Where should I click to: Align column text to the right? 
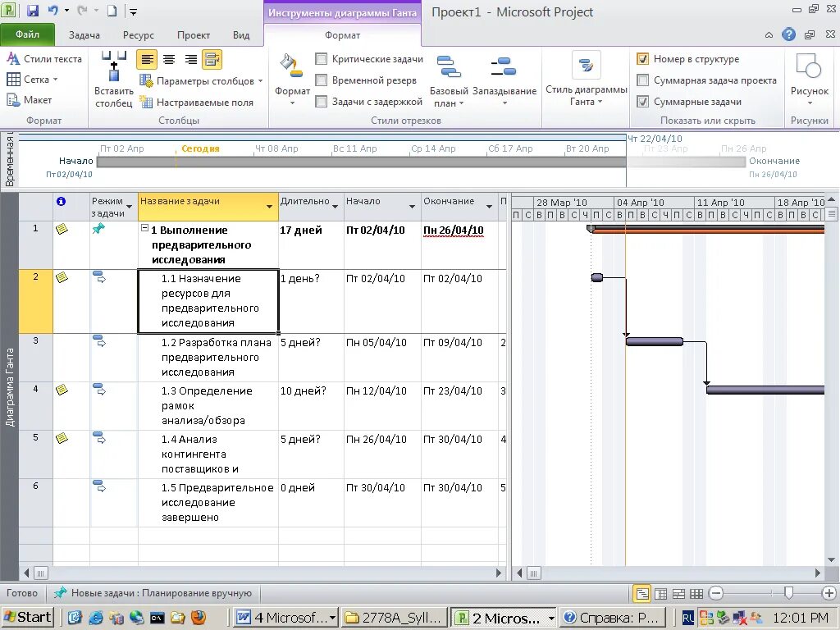click(190, 59)
